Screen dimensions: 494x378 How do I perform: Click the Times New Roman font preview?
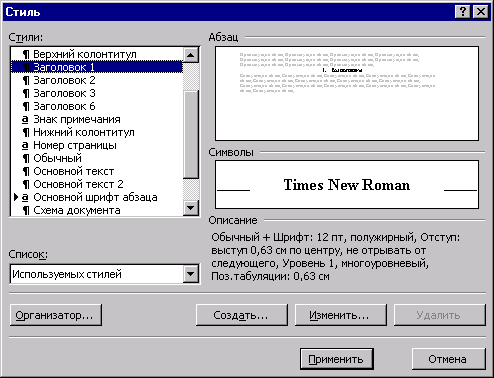tap(347, 185)
